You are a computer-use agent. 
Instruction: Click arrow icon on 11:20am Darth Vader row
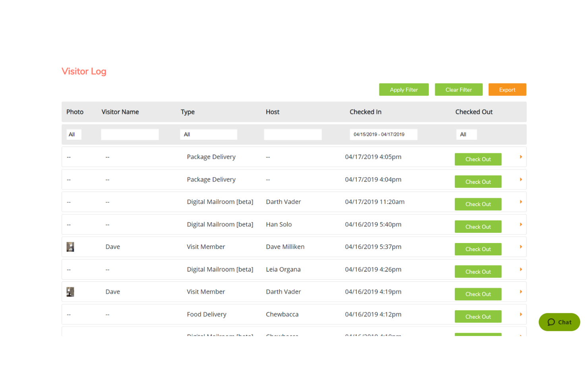coord(520,202)
